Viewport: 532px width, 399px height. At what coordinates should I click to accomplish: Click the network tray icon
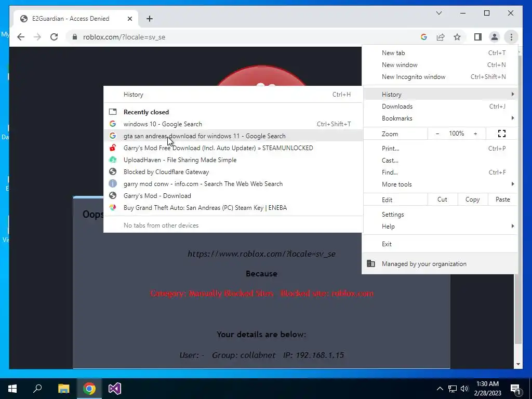click(x=453, y=389)
